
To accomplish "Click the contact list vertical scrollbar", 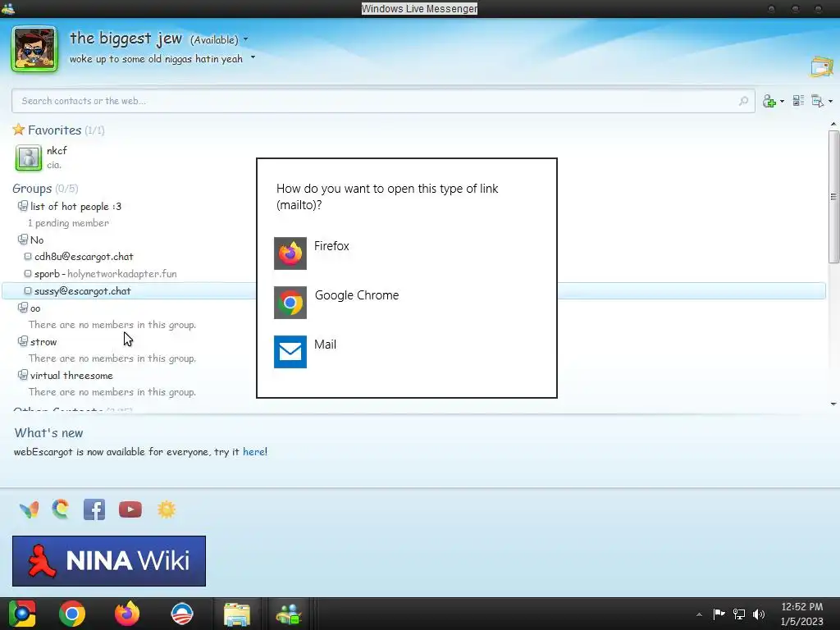I will (833, 197).
